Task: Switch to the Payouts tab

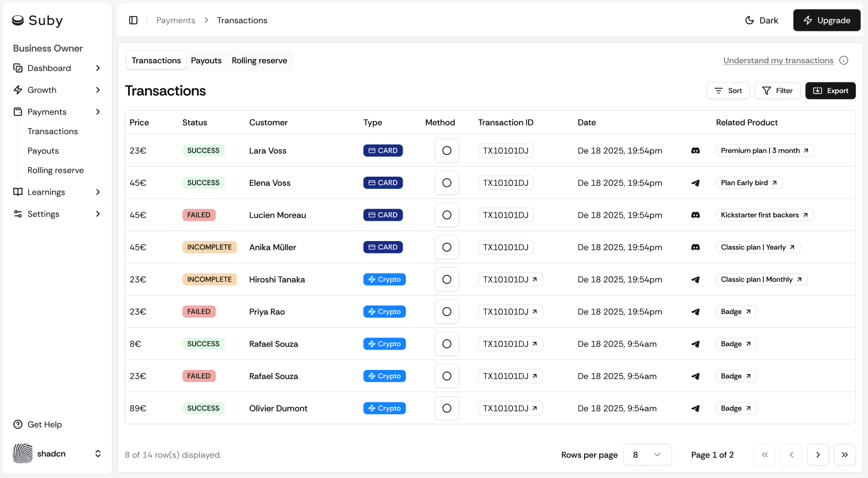Action: 206,61
